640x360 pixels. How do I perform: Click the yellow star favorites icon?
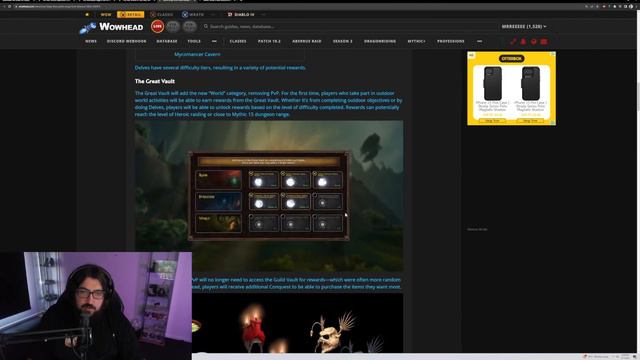(x=87, y=15)
